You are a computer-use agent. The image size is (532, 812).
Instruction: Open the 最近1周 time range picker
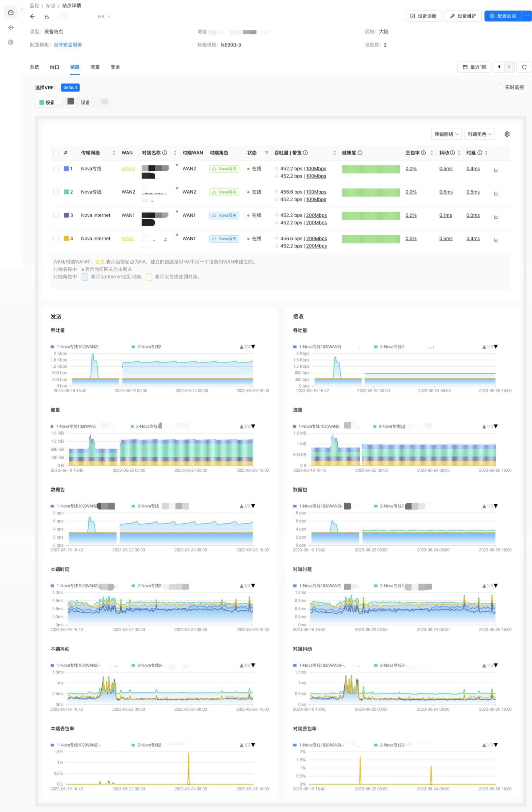click(x=474, y=67)
